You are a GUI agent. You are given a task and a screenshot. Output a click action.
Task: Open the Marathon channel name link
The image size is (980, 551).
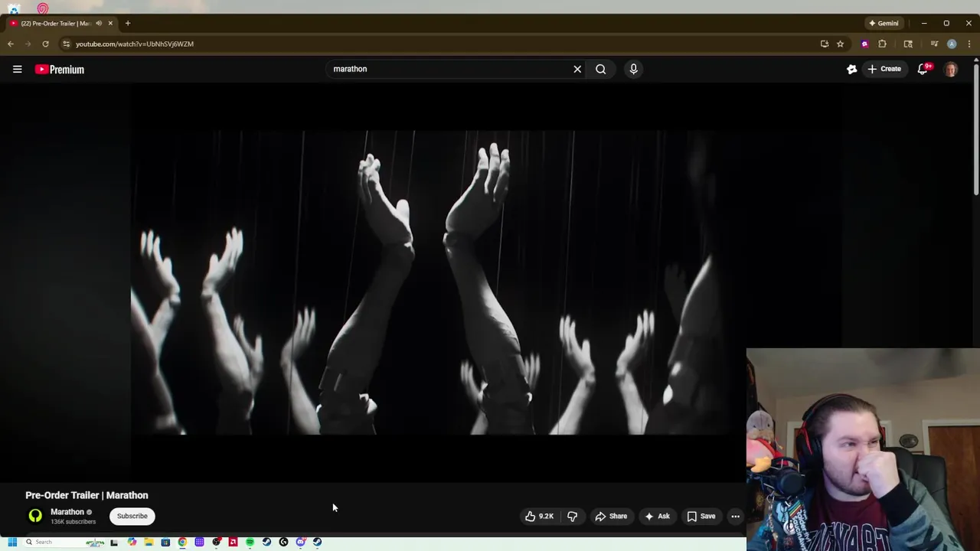67,512
